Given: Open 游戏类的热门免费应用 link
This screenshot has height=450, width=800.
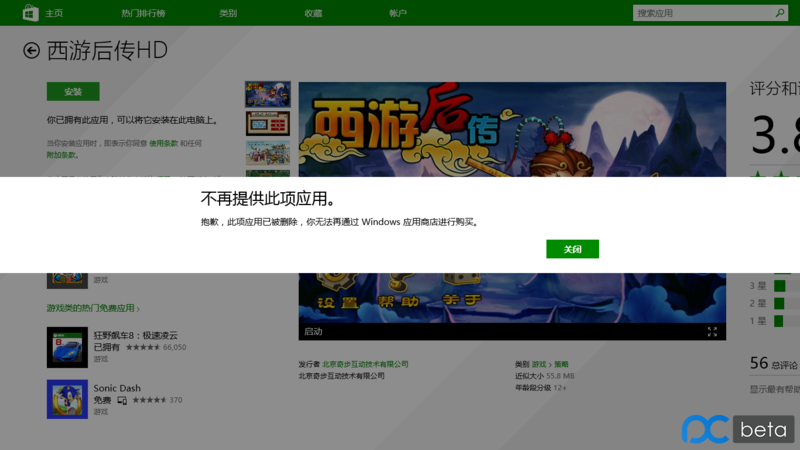Looking at the screenshot, I should [93, 308].
